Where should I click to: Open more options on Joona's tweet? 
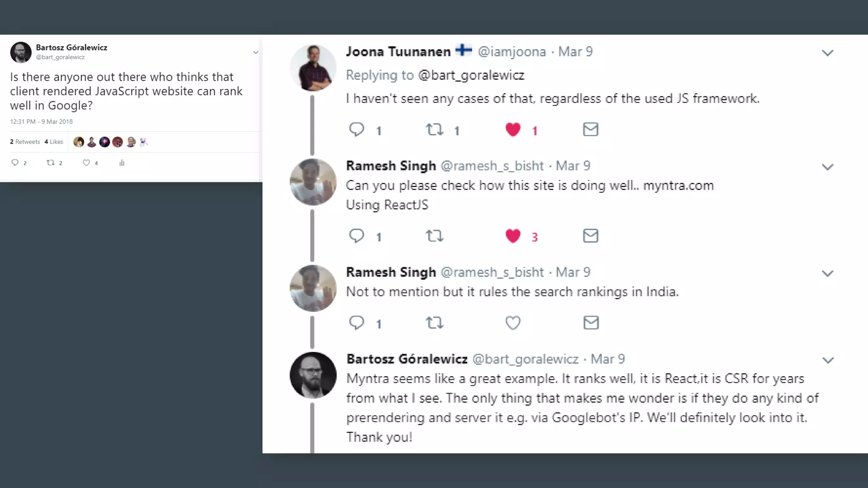coord(827,53)
